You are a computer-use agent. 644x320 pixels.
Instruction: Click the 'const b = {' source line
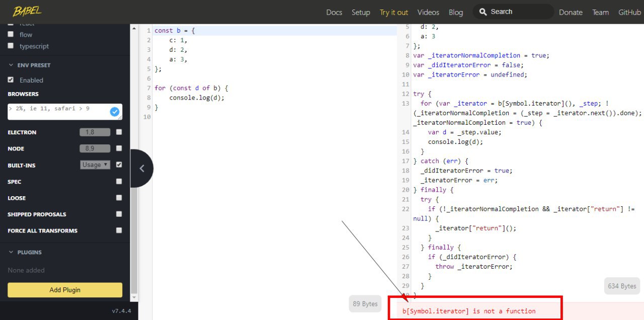pos(175,31)
